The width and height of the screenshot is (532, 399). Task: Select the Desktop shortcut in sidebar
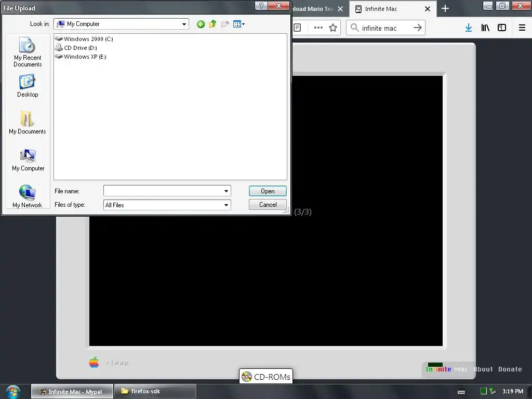pos(28,86)
